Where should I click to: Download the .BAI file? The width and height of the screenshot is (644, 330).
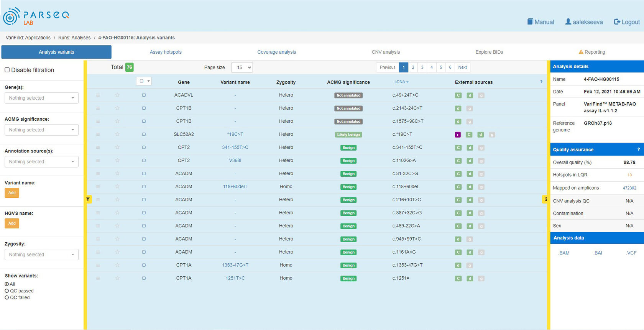coord(598,253)
